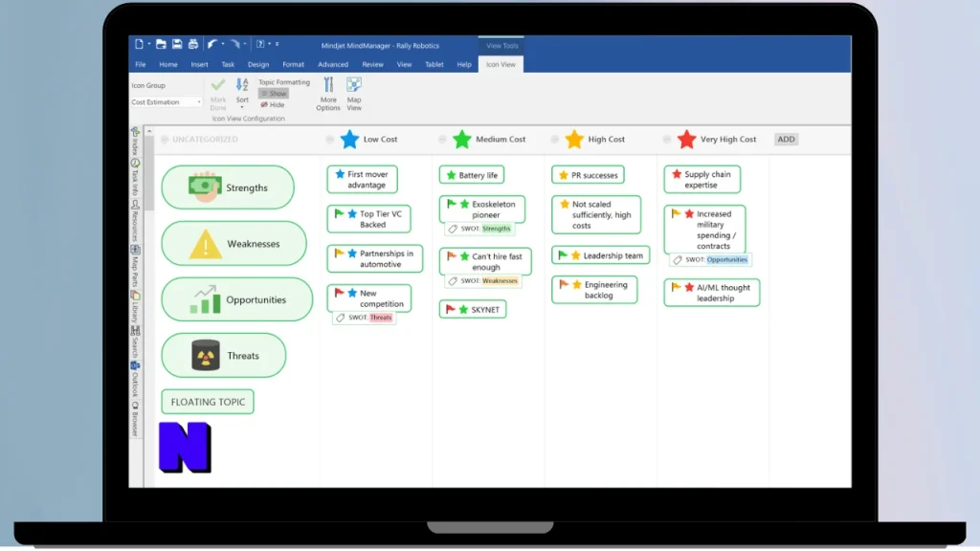Click the green Medium Cost star icon
980x551 pixels.
click(x=462, y=140)
